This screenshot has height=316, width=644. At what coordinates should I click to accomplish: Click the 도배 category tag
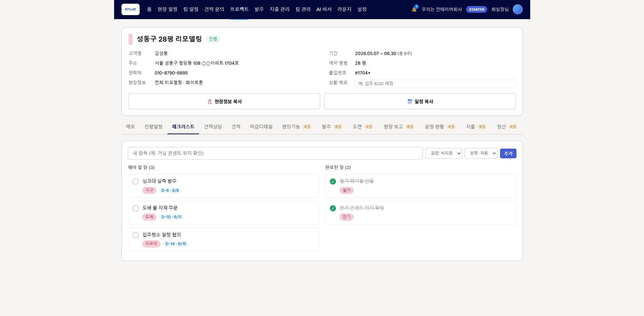[x=149, y=217]
